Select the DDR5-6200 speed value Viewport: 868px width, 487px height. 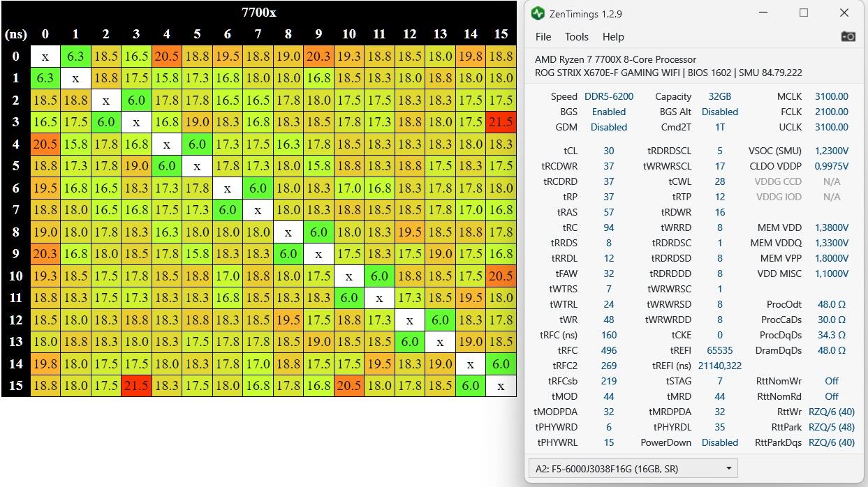(x=609, y=96)
